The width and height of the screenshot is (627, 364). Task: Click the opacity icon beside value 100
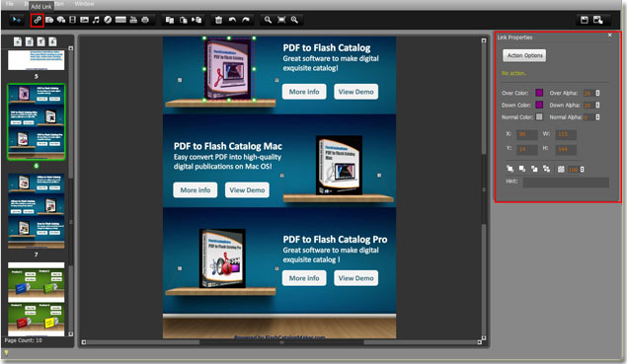[561, 170]
